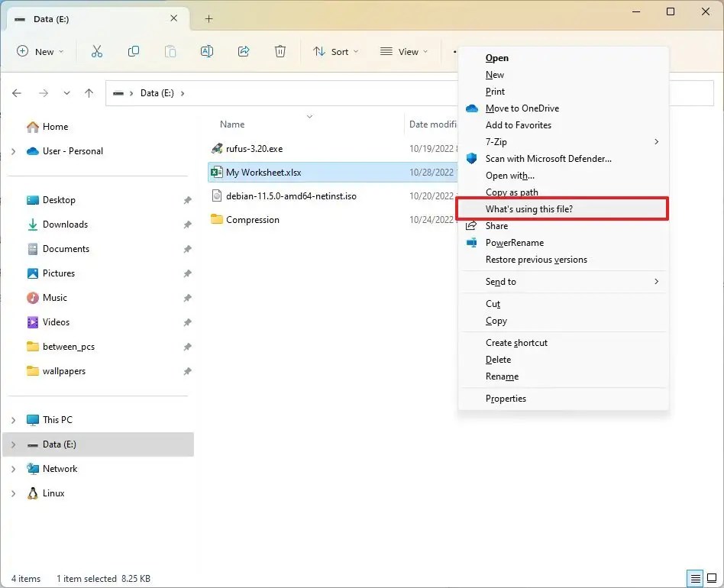Screen dimensions: 724x588
Task: Click the Copy icon in the toolbar
Action: (134, 51)
